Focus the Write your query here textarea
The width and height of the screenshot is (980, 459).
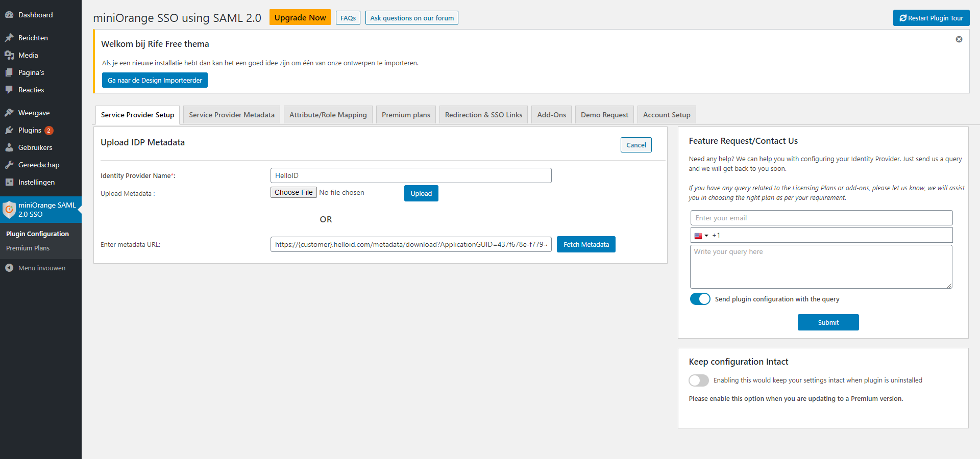(x=821, y=267)
